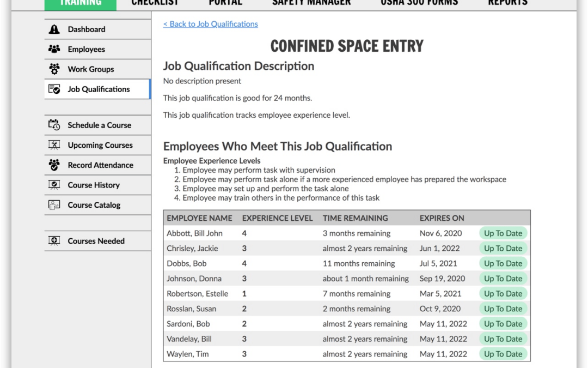Image resolution: width=588 pixels, height=368 pixels.
Task: Click the Course History icon
Action: click(x=54, y=185)
